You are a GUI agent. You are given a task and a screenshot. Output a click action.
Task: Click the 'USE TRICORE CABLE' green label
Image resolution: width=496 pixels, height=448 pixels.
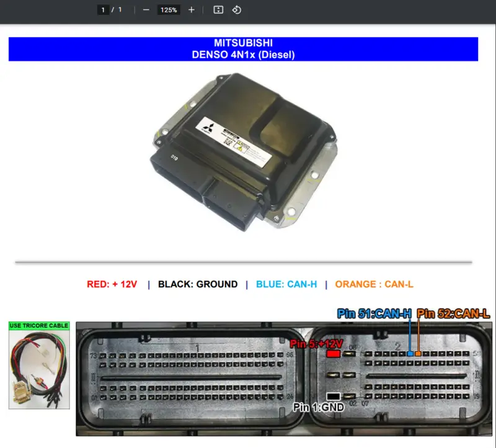[x=39, y=326]
